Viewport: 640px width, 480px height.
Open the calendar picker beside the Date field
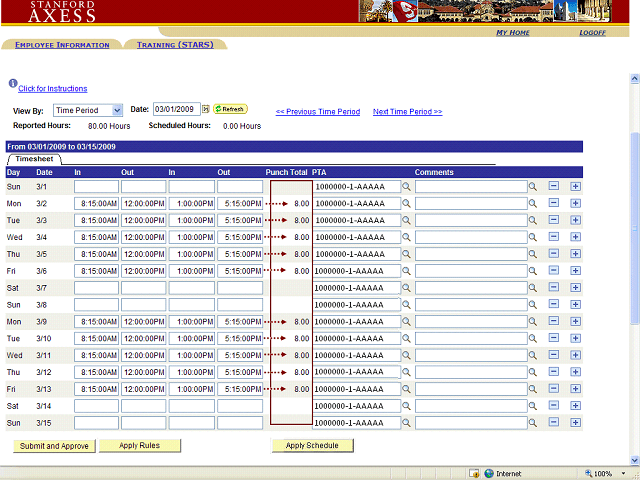click(x=206, y=109)
